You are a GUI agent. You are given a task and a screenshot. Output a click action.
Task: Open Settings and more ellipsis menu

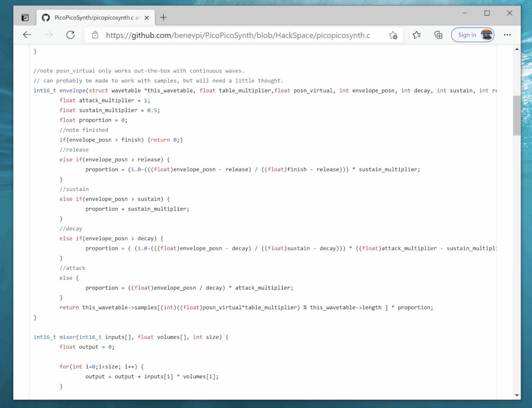click(507, 35)
